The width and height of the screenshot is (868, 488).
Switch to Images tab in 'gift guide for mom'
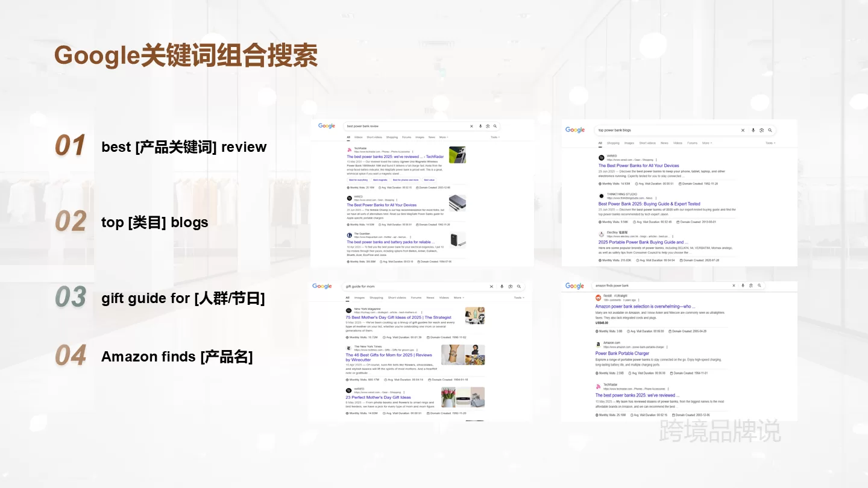click(359, 298)
